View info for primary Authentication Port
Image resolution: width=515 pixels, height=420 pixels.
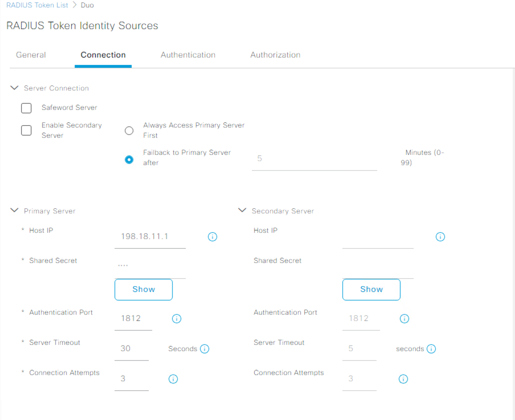pyautogui.click(x=177, y=319)
